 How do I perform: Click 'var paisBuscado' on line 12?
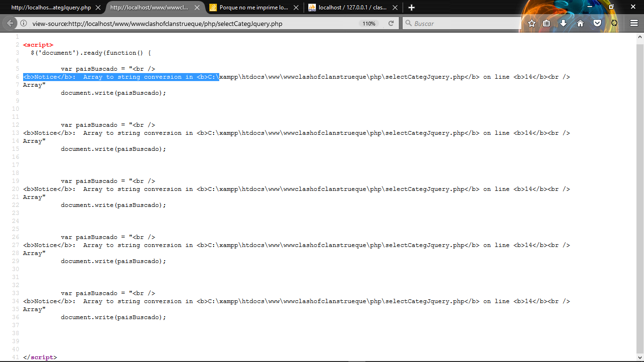[x=89, y=125]
